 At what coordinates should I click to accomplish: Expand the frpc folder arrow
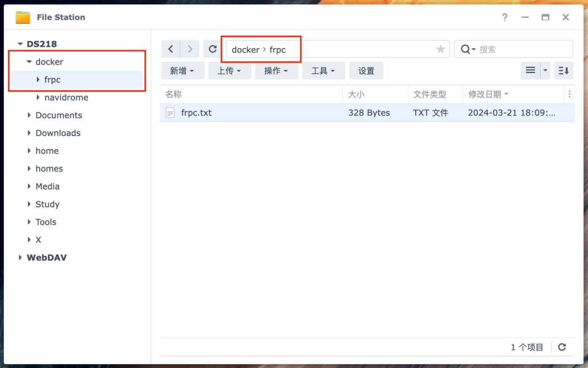pyautogui.click(x=38, y=80)
